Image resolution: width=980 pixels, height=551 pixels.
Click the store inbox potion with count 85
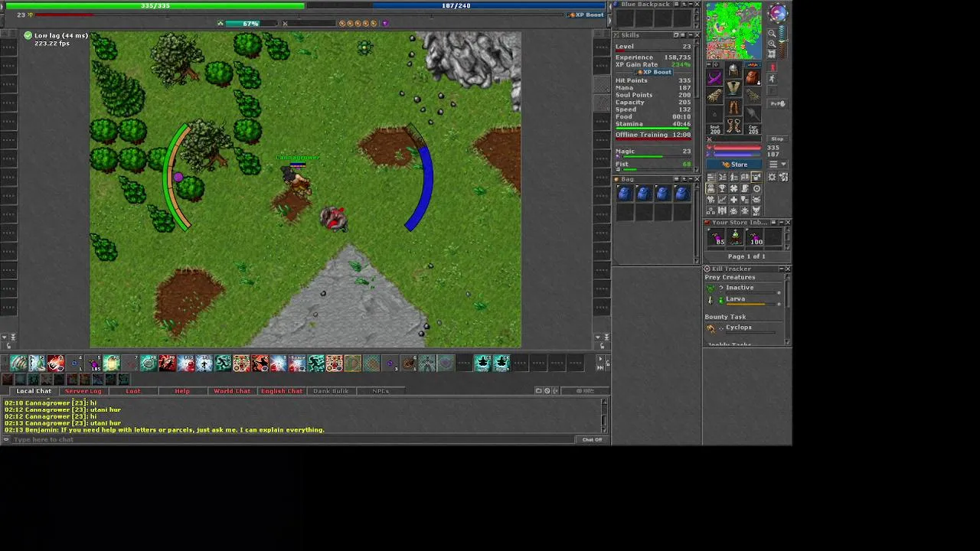click(717, 238)
